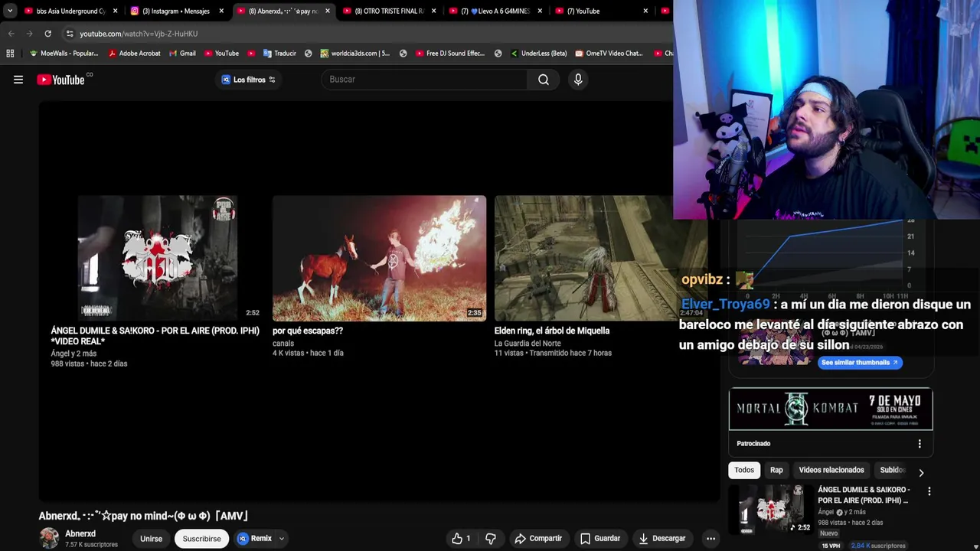Open Los filtros extension button
The width and height of the screenshot is (980, 551).
tap(249, 80)
